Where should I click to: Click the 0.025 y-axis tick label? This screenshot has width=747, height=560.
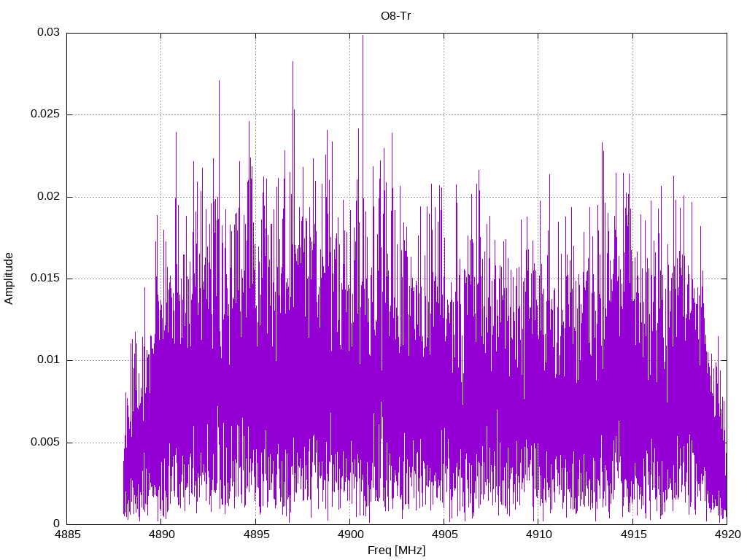46,114
